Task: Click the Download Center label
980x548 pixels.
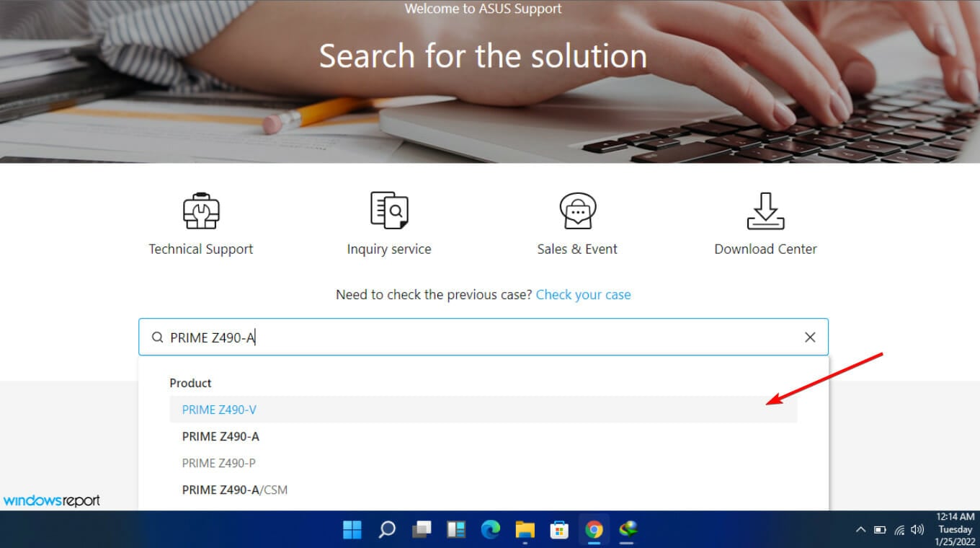Action: point(765,249)
